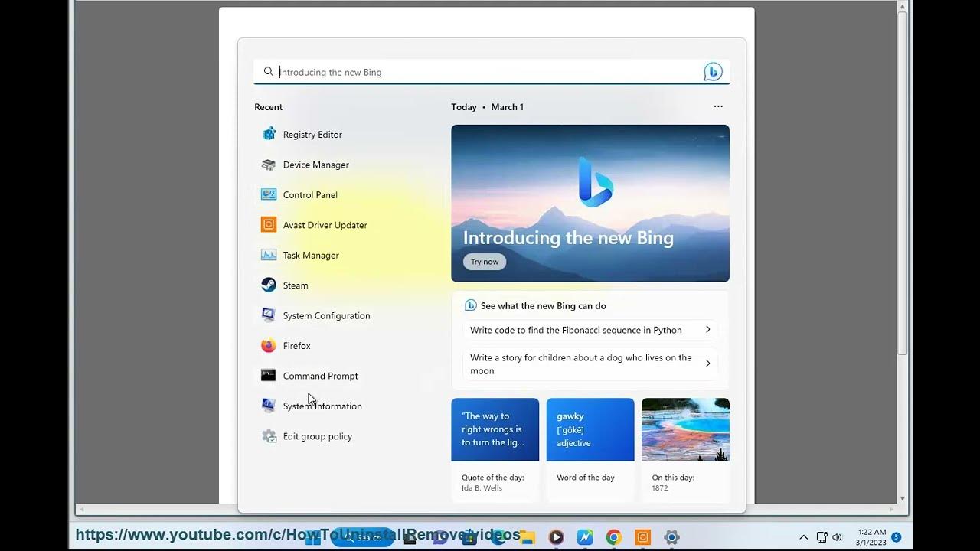Click the background window's scroll-down arrow
The height and width of the screenshot is (551, 980).
point(902,498)
